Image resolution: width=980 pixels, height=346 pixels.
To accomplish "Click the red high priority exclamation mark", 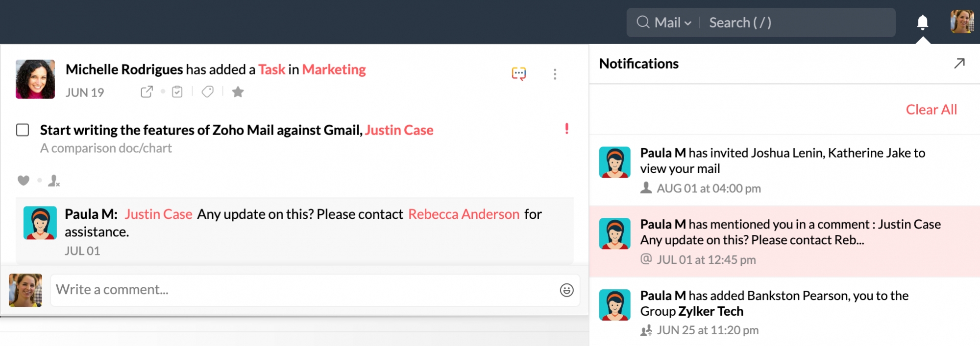I will [566, 128].
